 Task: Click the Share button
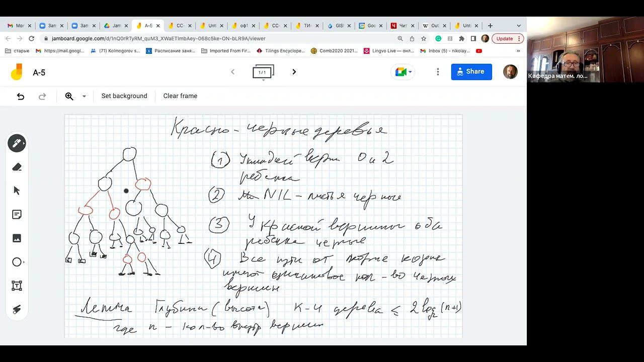471,72
